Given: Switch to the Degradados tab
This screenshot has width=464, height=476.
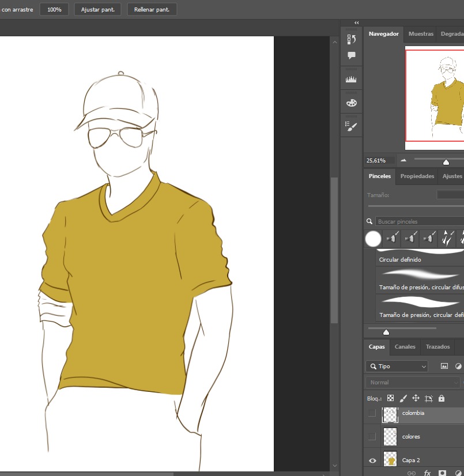Looking at the screenshot, I should click(x=452, y=33).
